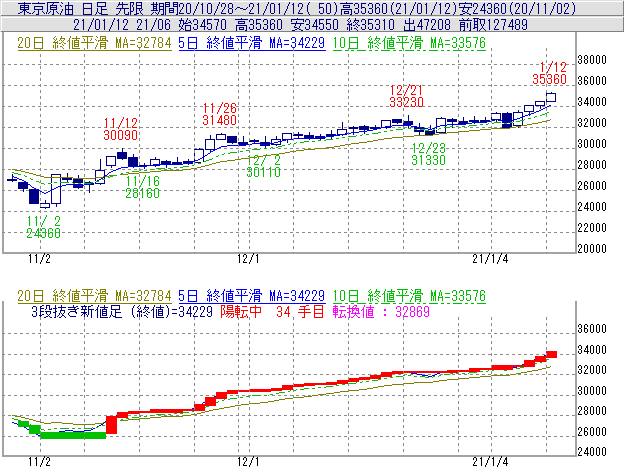Click the 11/12 30090 peak label
The image size is (624, 473).
121,129
